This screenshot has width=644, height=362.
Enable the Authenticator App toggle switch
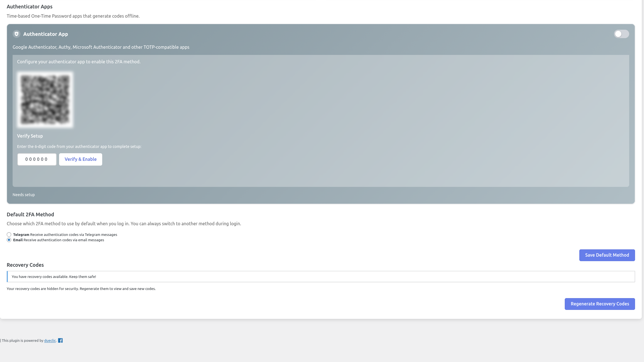[x=622, y=34]
